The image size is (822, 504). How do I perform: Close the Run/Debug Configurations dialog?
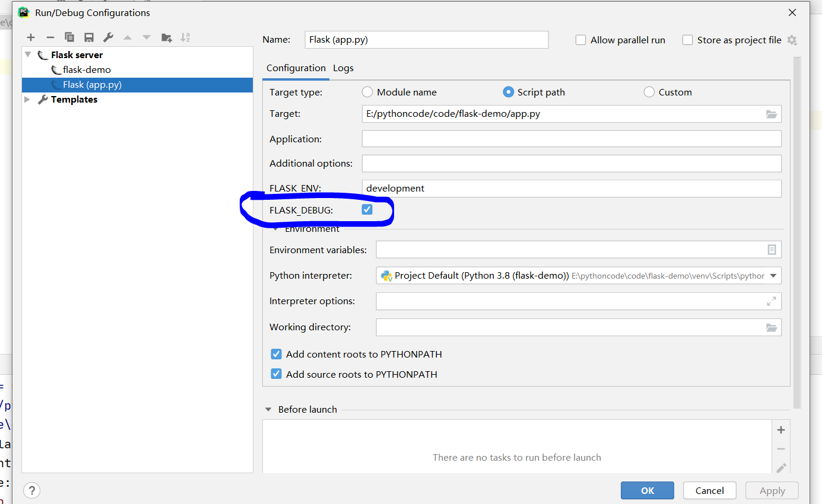coord(792,12)
